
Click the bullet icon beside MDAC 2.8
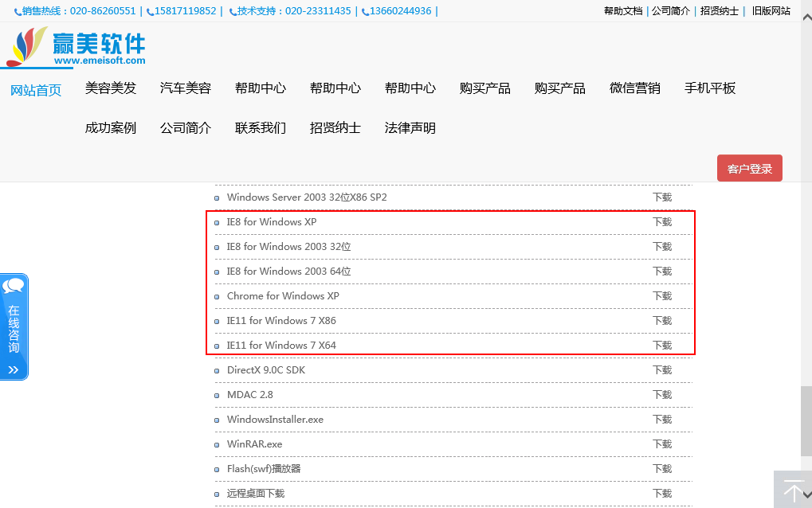(217, 395)
